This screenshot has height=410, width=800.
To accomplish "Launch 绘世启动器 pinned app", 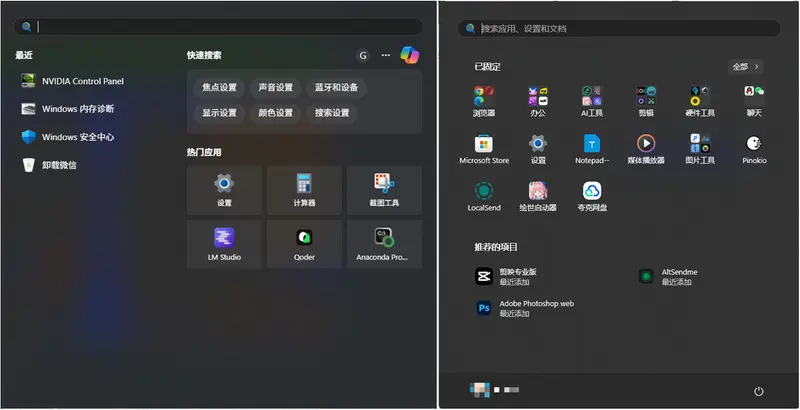I will coord(538,196).
